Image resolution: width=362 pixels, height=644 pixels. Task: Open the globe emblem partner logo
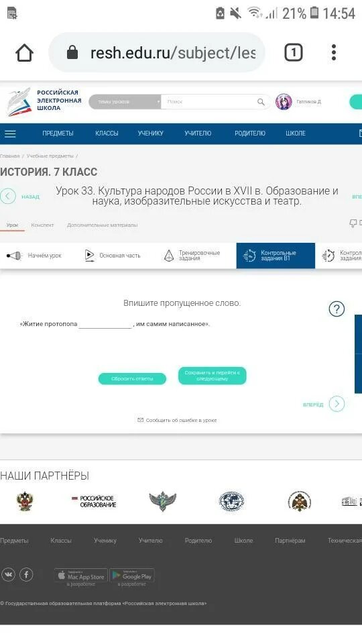click(x=231, y=502)
